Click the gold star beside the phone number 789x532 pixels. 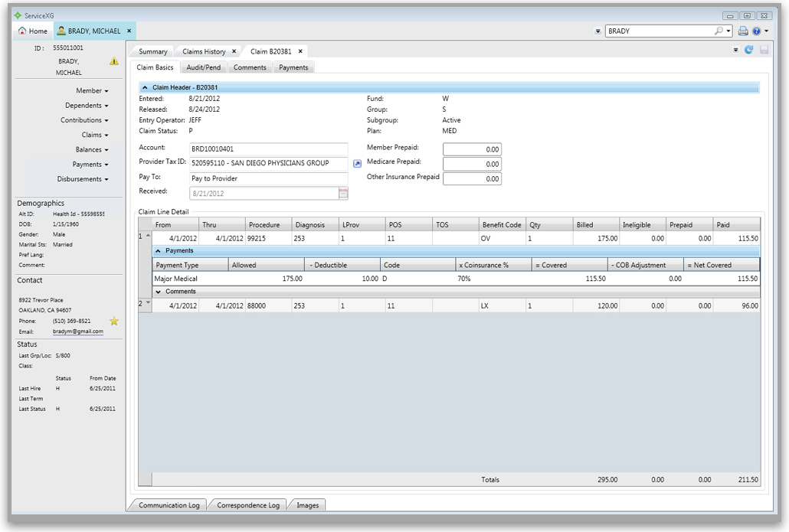(114, 321)
